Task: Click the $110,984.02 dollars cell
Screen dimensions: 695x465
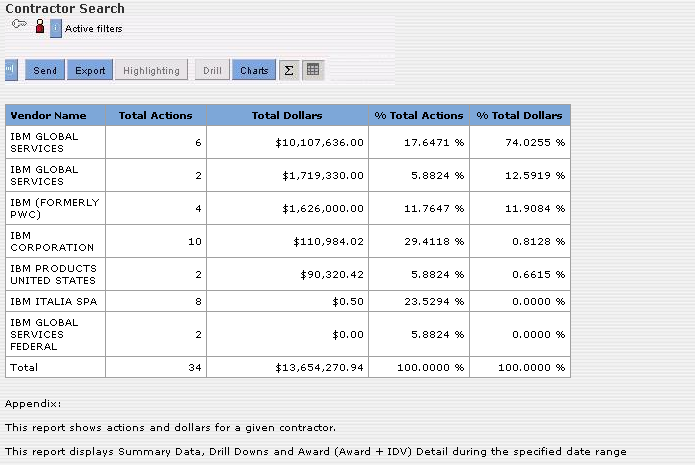Action: [287, 241]
